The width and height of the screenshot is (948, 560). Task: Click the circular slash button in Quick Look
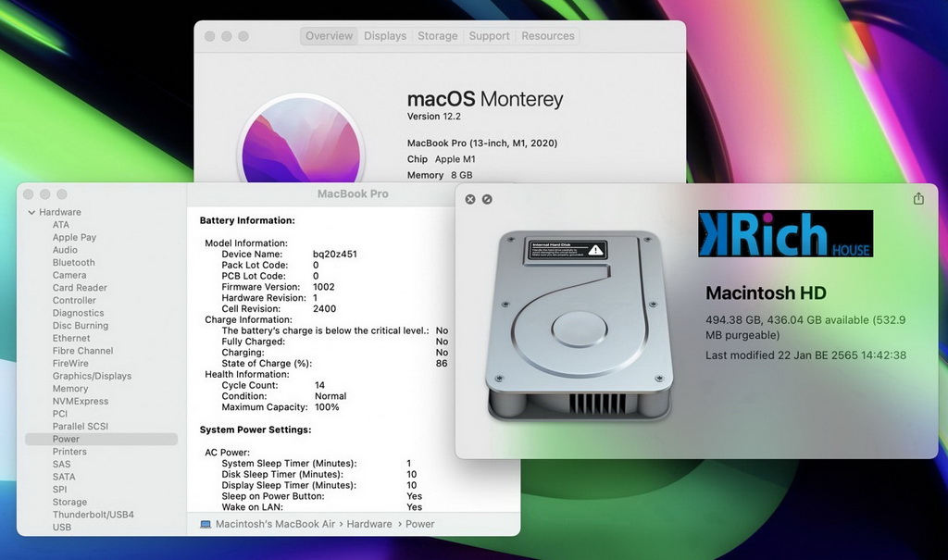point(487,199)
